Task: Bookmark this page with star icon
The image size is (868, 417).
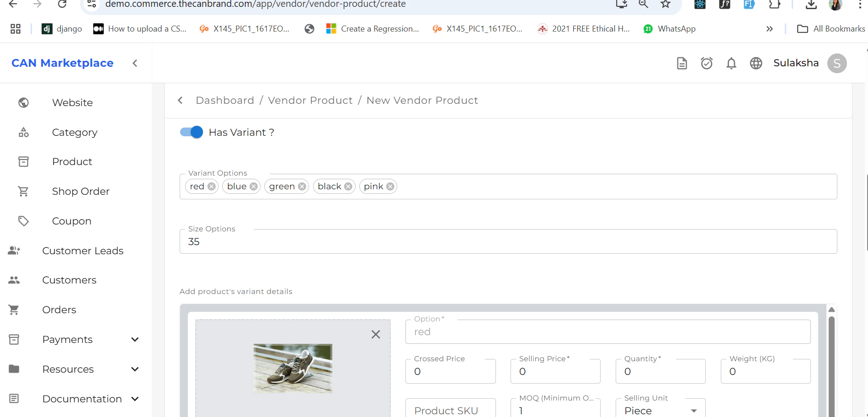Action: pos(666,4)
